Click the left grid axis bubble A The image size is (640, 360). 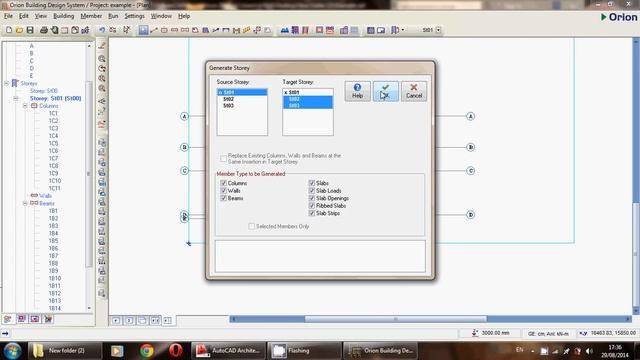[184, 116]
